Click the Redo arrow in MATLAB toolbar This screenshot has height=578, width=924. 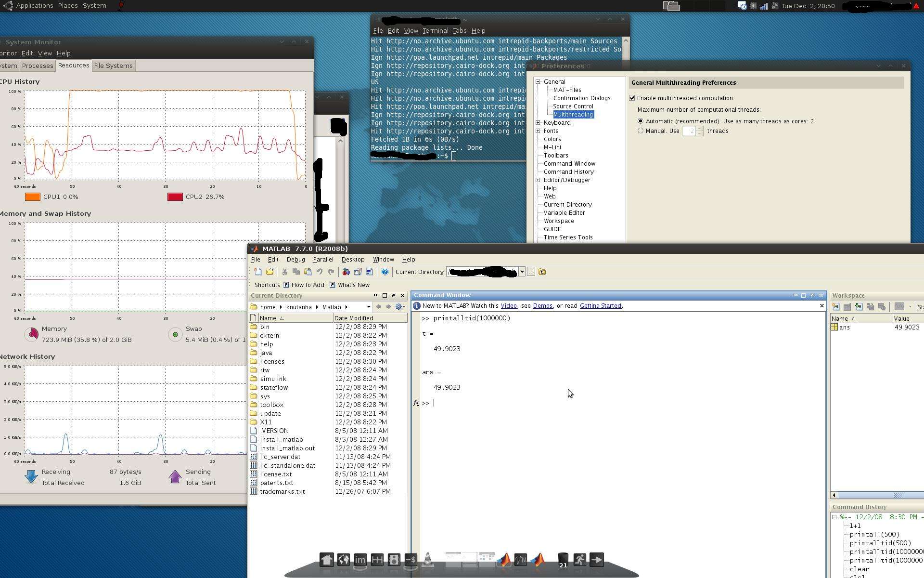click(331, 272)
